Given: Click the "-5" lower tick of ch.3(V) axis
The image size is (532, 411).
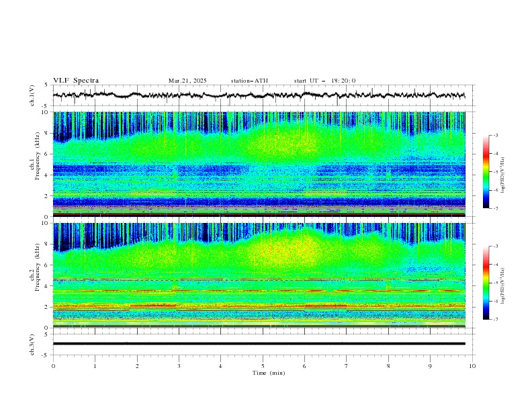Looking at the screenshot, I should pos(46,355).
